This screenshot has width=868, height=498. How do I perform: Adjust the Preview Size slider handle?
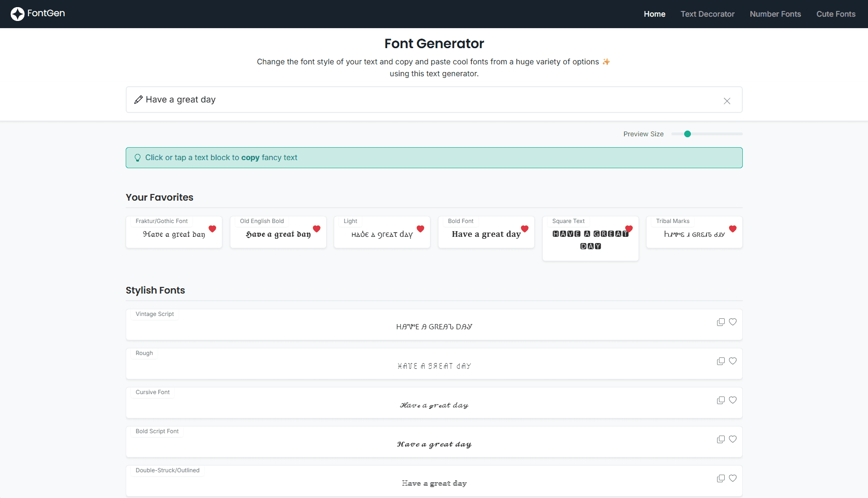click(687, 134)
